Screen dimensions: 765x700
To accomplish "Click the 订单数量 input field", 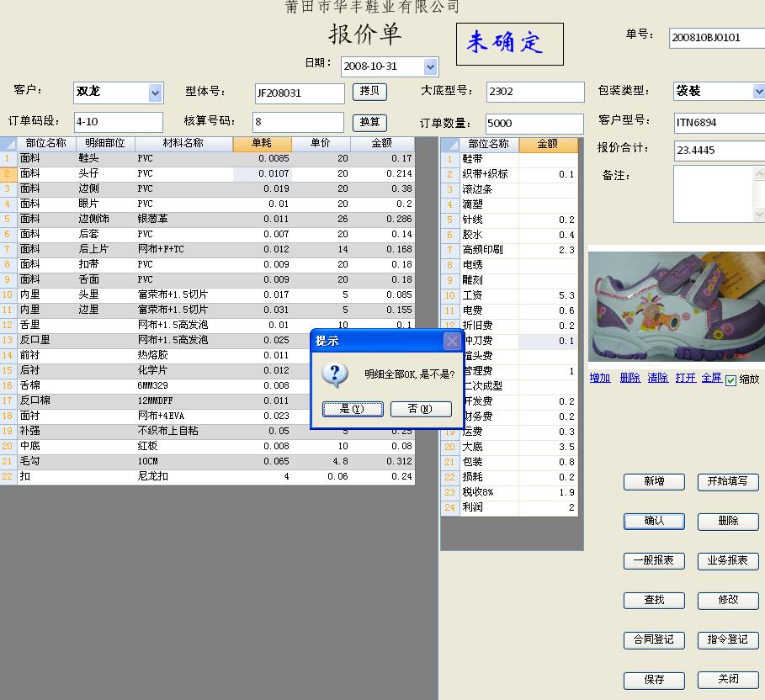I will pos(534,124).
